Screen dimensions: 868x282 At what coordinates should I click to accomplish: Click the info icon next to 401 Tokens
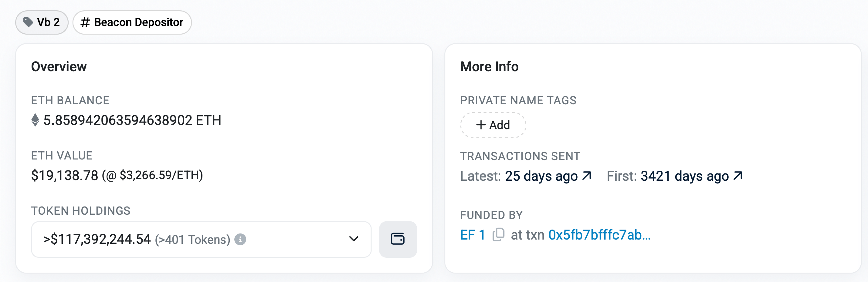click(240, 239)
